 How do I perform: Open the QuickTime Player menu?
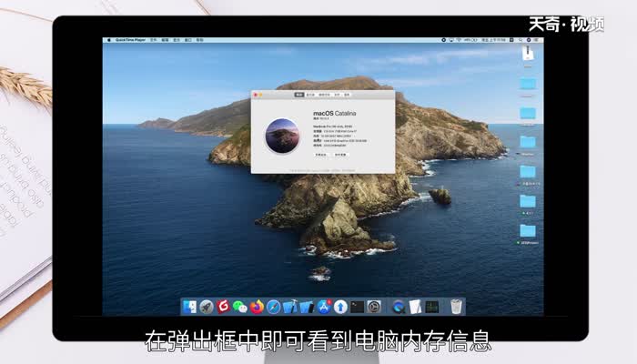(x=131, y=41)
